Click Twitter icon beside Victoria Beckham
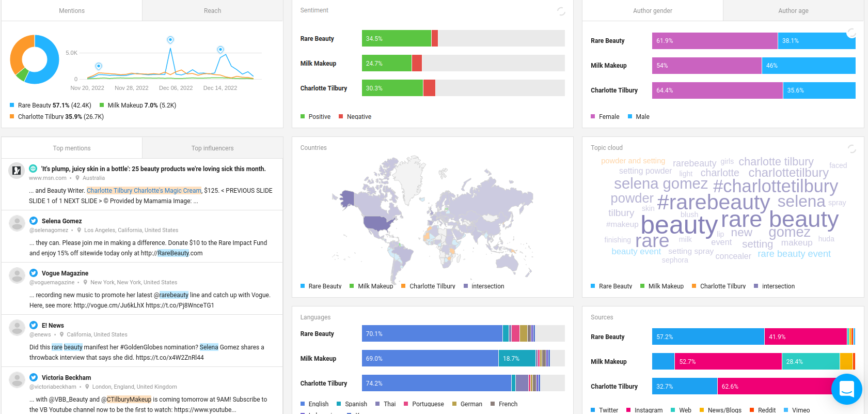The height and width of the screenshot is (414, 868). click(34, 377)
